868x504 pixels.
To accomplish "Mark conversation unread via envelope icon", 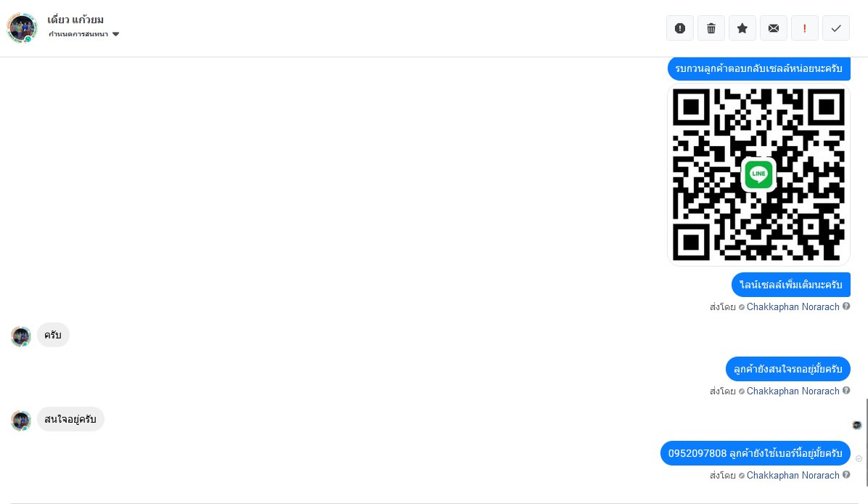I will tap(774, 28).
